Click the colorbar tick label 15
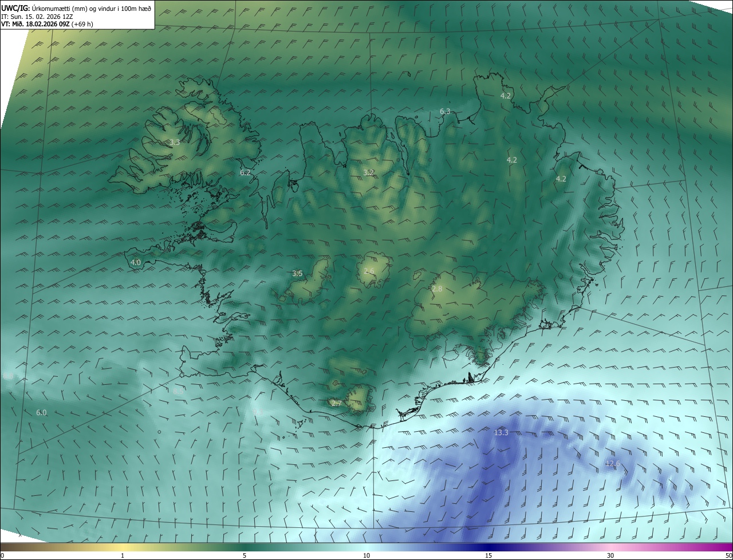 pyautogui.click(x=488, y=556)
